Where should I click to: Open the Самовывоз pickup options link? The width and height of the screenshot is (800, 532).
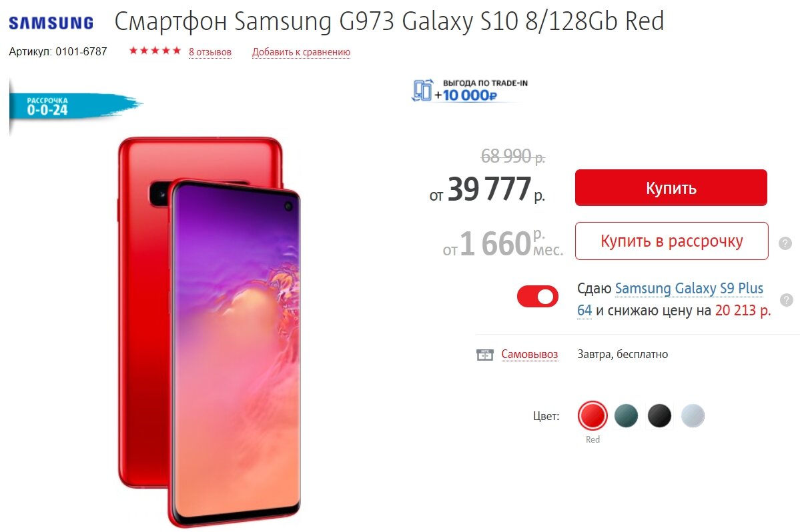pos(530,354)
